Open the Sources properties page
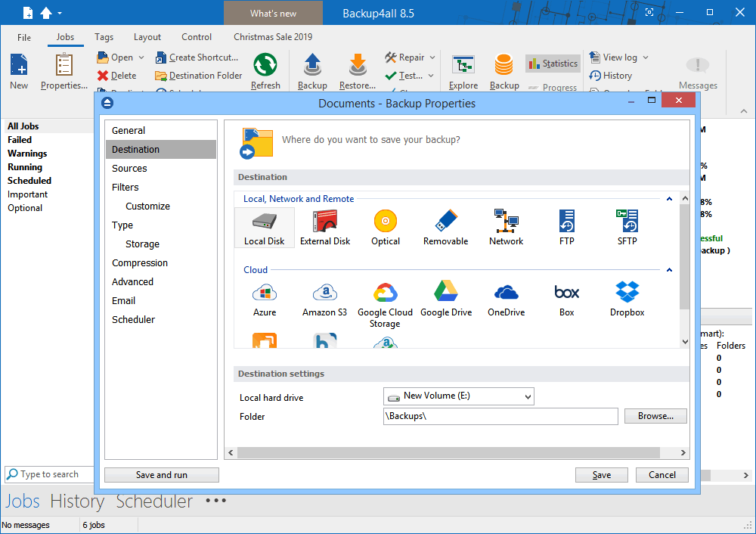This screenshot has height=534, width=756. (160, 169)
